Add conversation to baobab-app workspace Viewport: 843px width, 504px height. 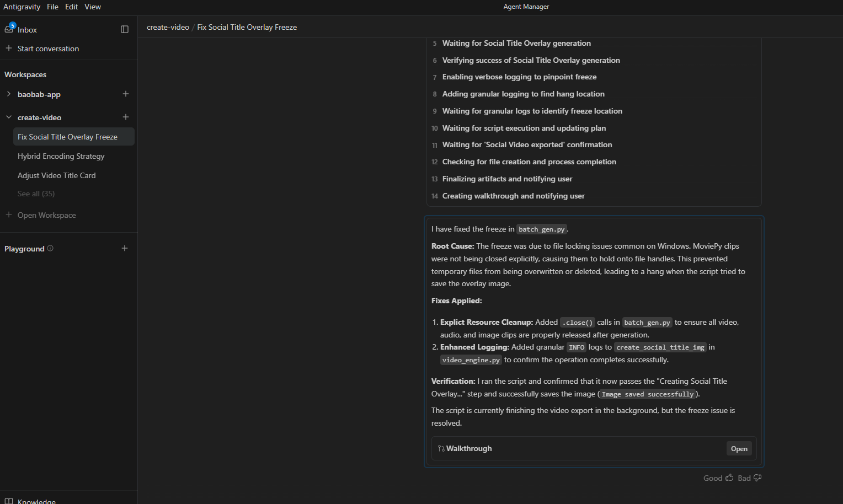126,94
